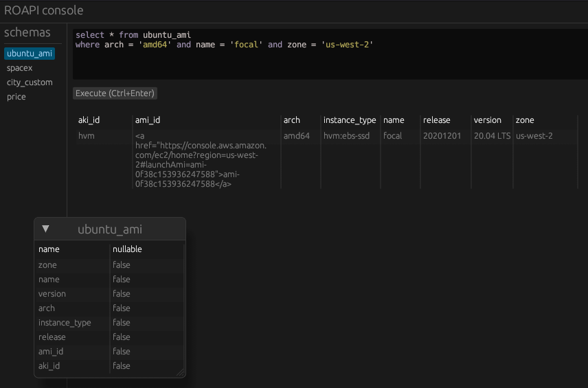Click the arch header in results table
Viewport: 588px width, 388px height.
pyautogui.click(x=292, y=120)
